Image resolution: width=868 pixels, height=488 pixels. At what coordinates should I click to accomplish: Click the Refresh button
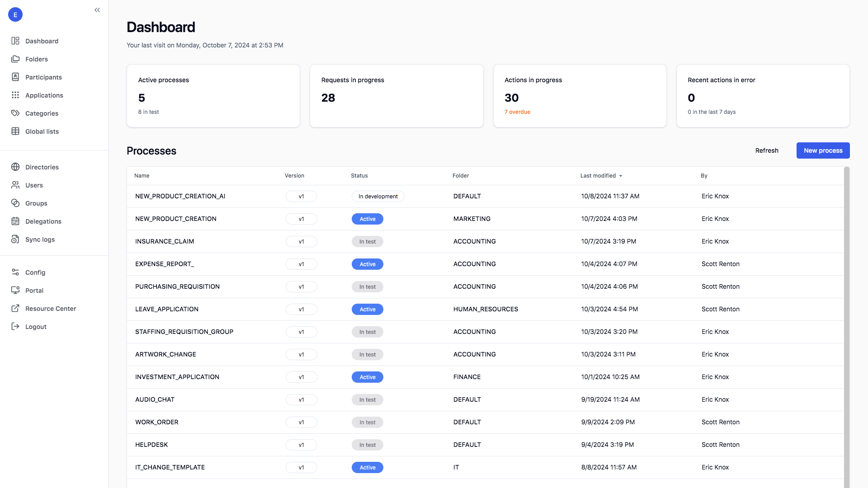[767, 150]
